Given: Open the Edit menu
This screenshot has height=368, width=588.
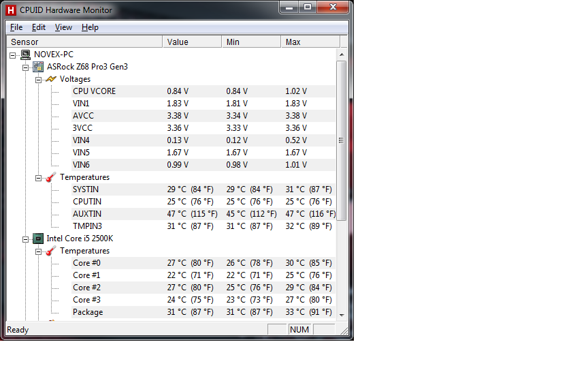Looking at the screenshot, I should coord(39,27).
